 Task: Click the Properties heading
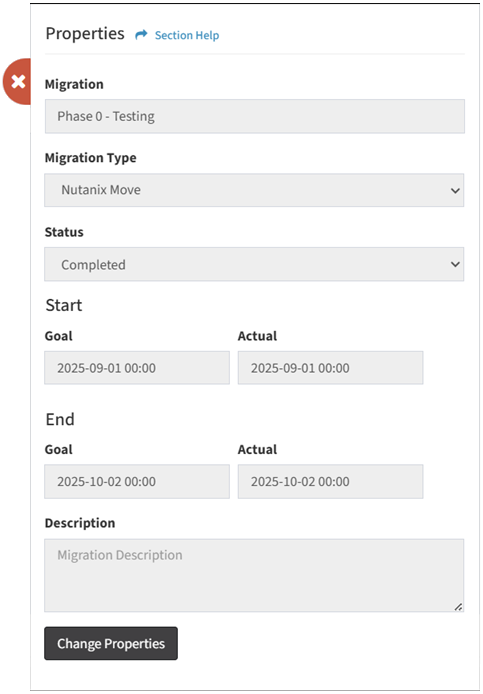85,34
